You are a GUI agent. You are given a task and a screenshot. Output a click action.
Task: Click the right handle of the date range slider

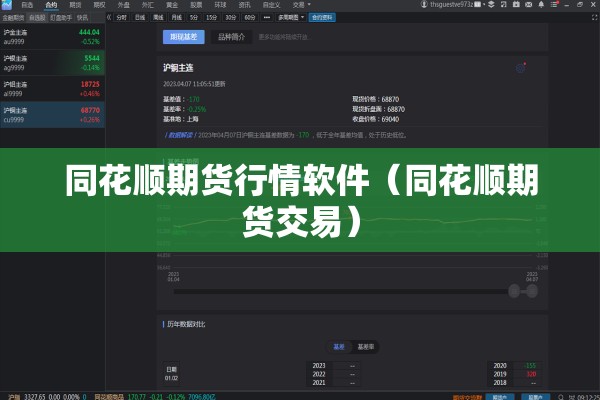(532, 291)
